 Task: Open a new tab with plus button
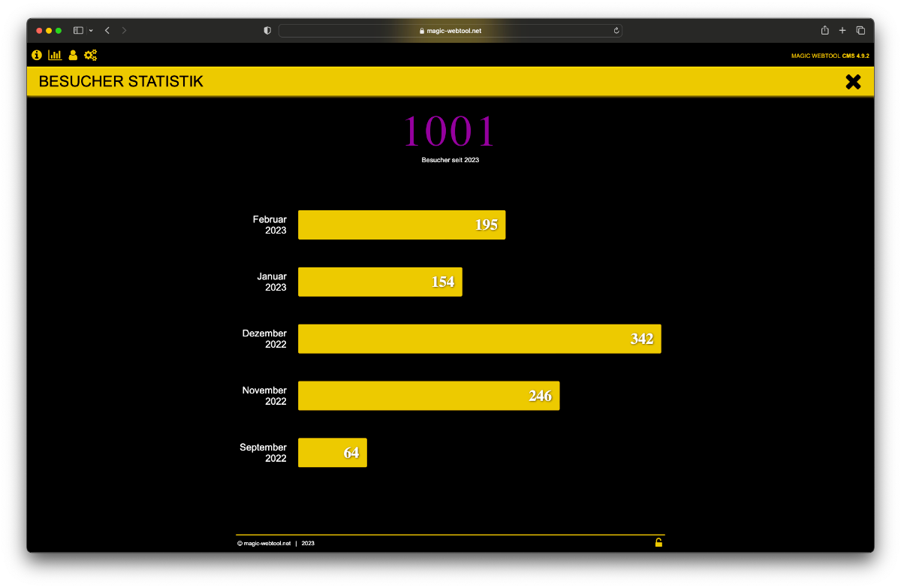[x=842, y=30]
